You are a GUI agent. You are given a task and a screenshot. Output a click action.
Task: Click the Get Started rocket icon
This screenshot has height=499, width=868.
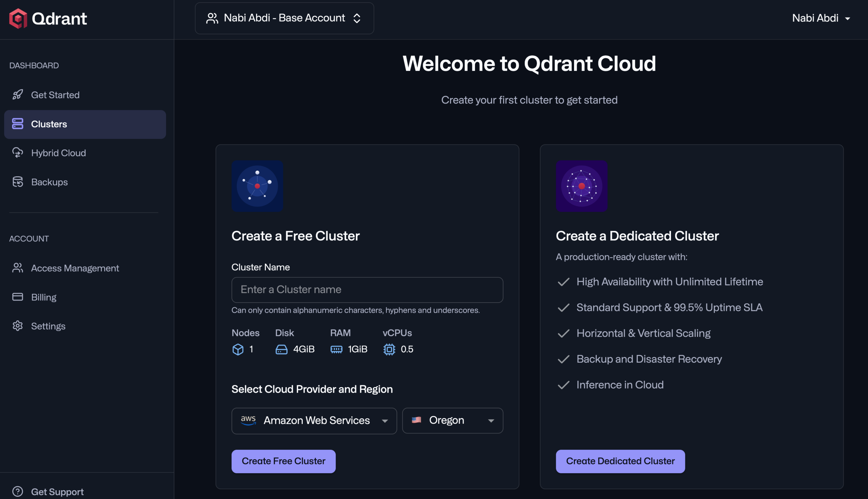pyautogui.click(x=18, y=95)
